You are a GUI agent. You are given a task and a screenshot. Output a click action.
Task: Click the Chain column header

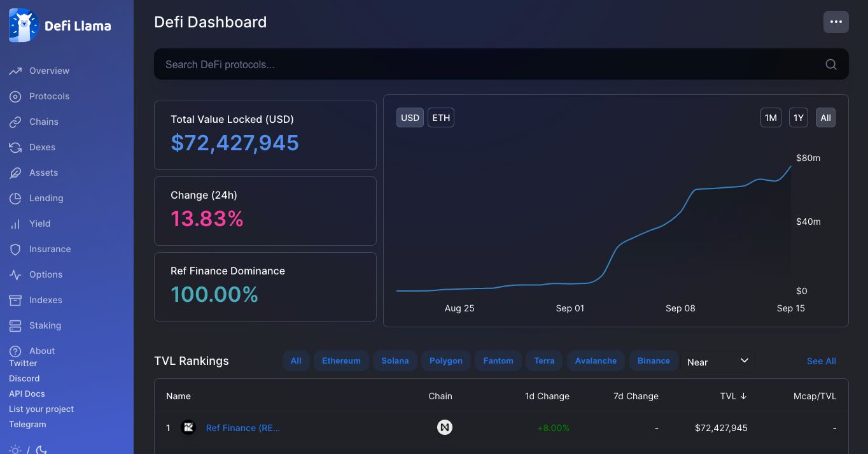coord(440,396)
